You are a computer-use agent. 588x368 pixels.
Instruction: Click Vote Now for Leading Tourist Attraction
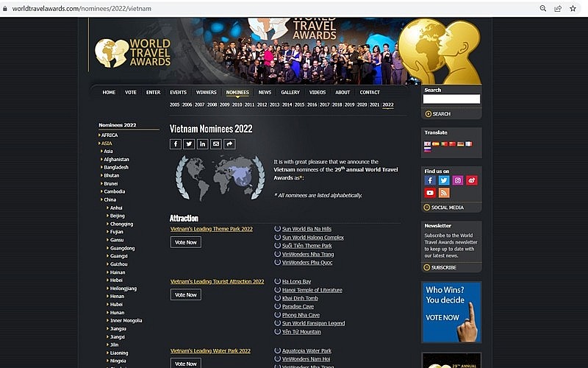coord(186,295)
